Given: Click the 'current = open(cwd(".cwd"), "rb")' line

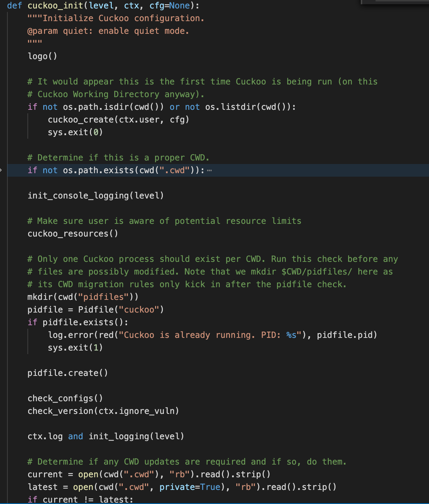Looking at the screenshot, I should pyautogui.click(x=149, y=474).
